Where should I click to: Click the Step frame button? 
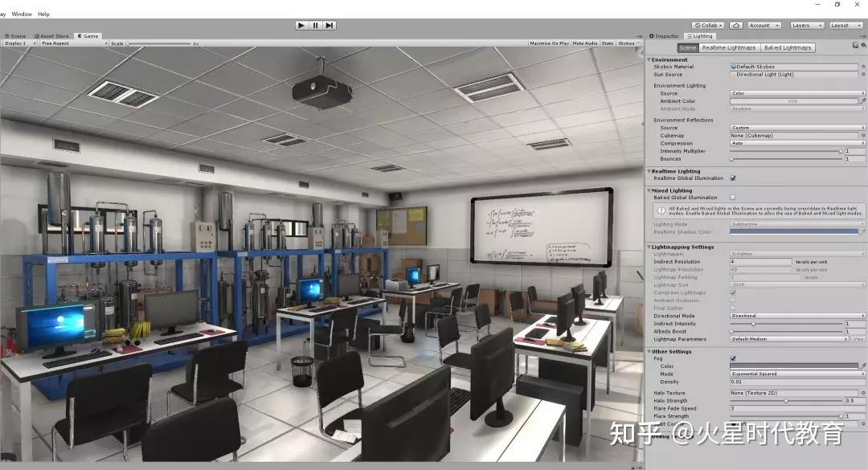pos(330,25)
